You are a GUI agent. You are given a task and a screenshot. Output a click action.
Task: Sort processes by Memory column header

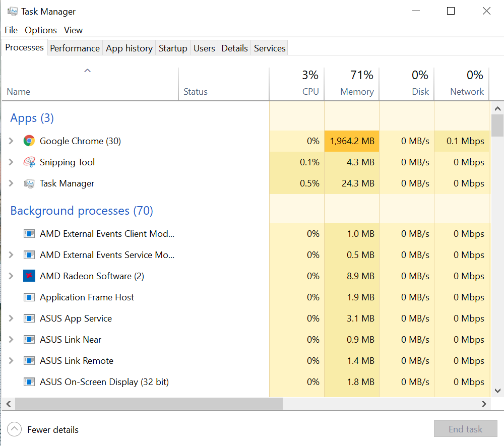coord(357,92)
